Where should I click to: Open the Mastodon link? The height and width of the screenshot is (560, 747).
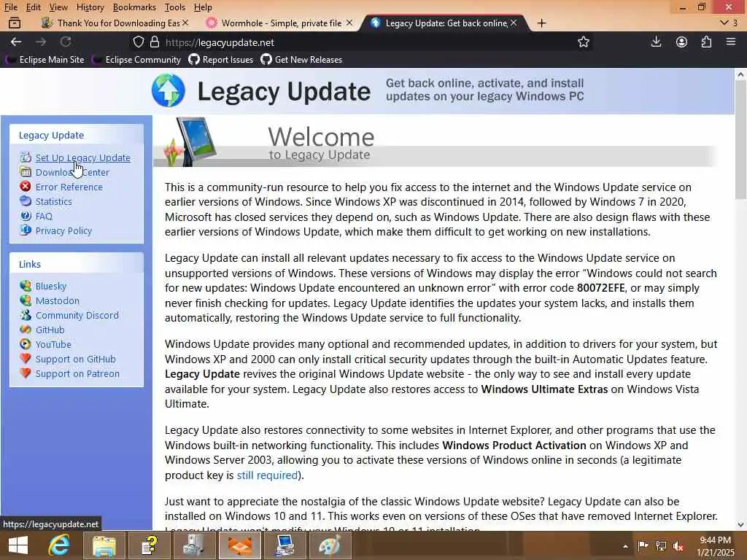click(x=58, y=300)
